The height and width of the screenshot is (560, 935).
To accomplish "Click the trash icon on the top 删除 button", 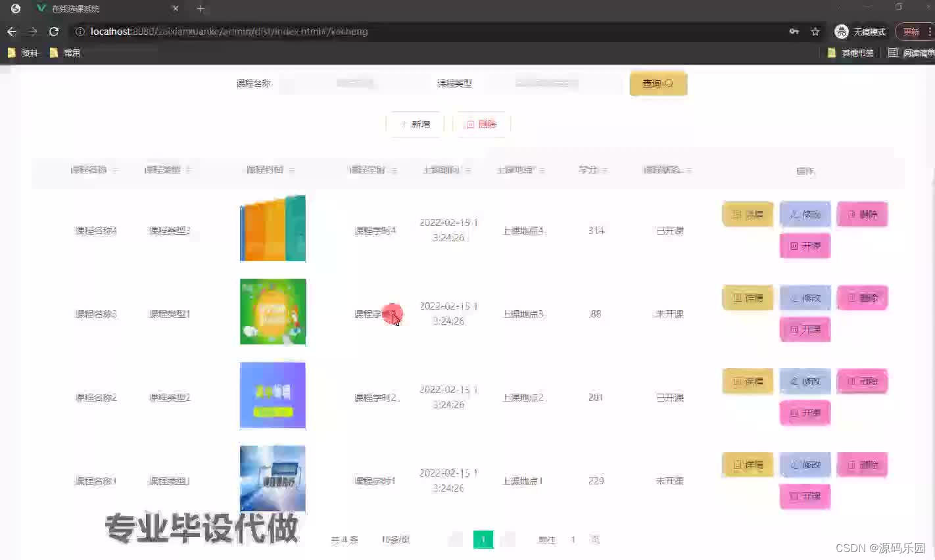I will click(x=471, y=124).
